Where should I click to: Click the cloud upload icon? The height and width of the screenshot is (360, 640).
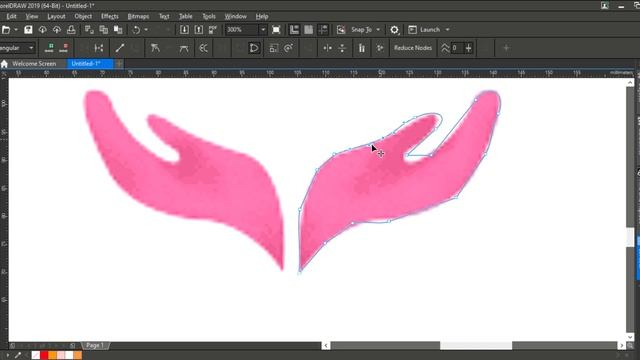pos(57,30)
